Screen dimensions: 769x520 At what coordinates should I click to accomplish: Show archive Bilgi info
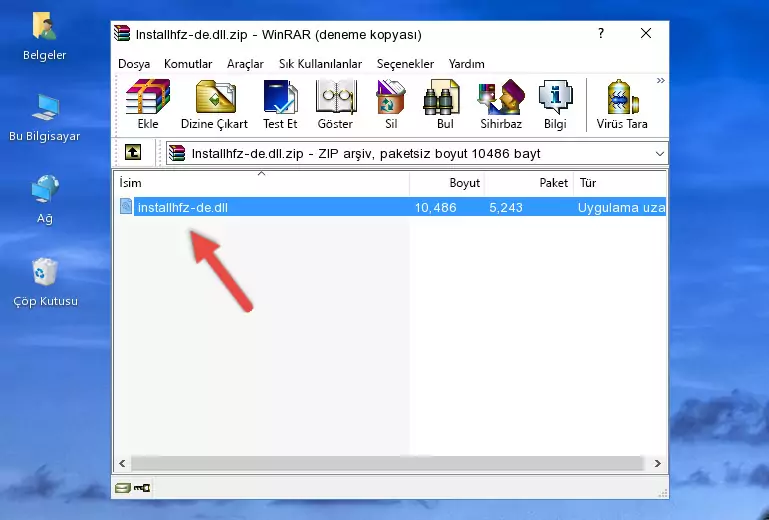(555, 104)
